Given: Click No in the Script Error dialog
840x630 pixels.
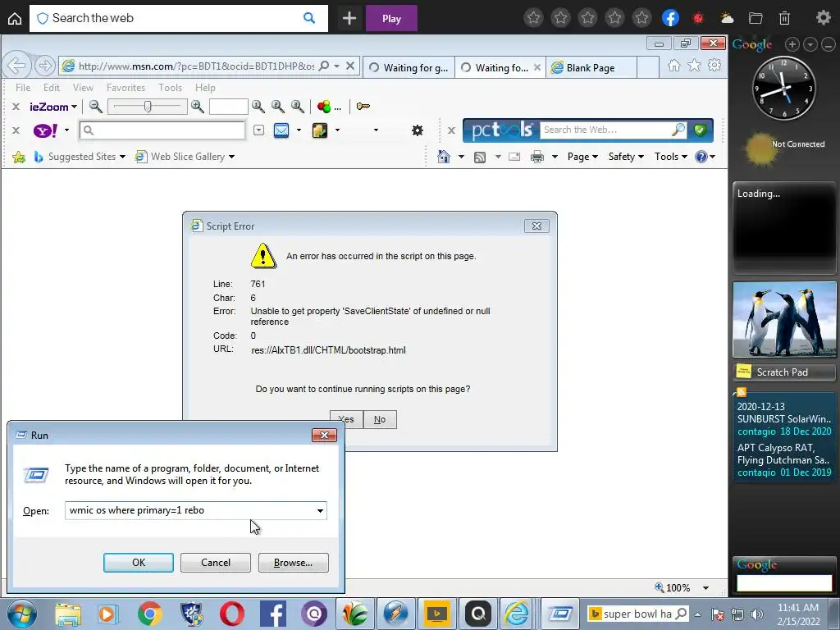Looking at the screenshot, I should (380, 419).
